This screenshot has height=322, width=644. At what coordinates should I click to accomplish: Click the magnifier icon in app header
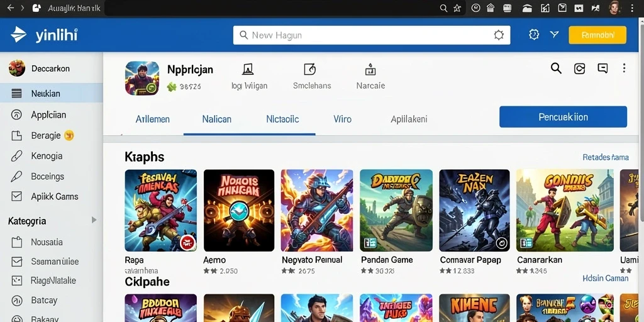tap(556, 68)
